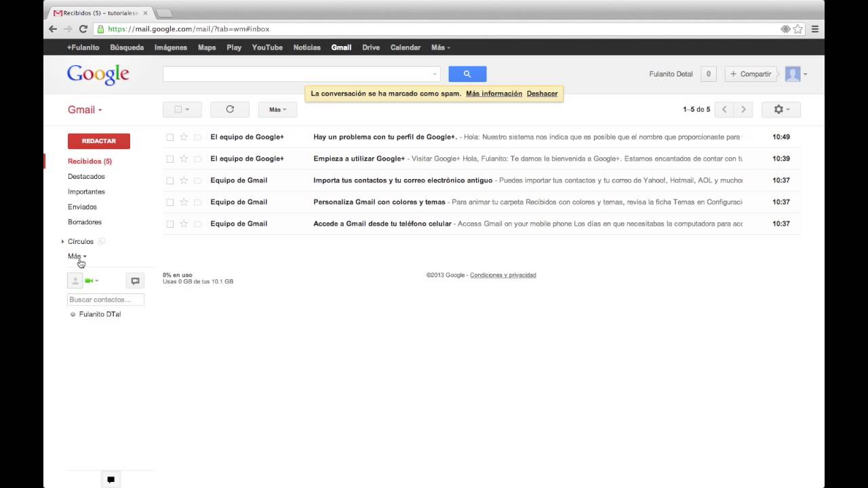Image resolution: width=868 pixels, height=488 pixels.
Task: Mark 'Personaliza Gmail' email as important
Action: click(197, 202)
